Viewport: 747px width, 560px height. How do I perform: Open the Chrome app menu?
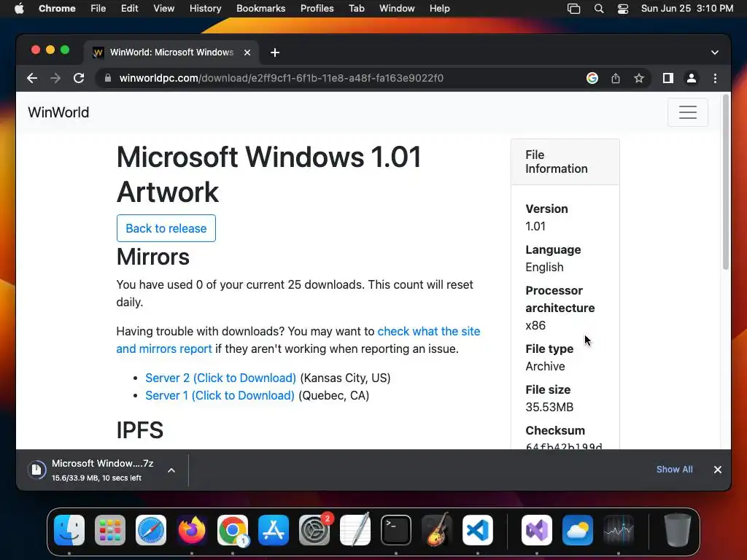(x=57, y=9)
